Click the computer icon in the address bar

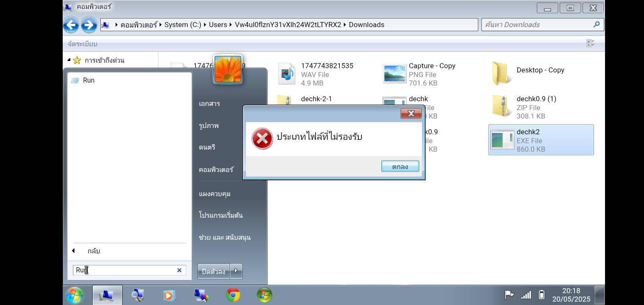pos(106,25)
